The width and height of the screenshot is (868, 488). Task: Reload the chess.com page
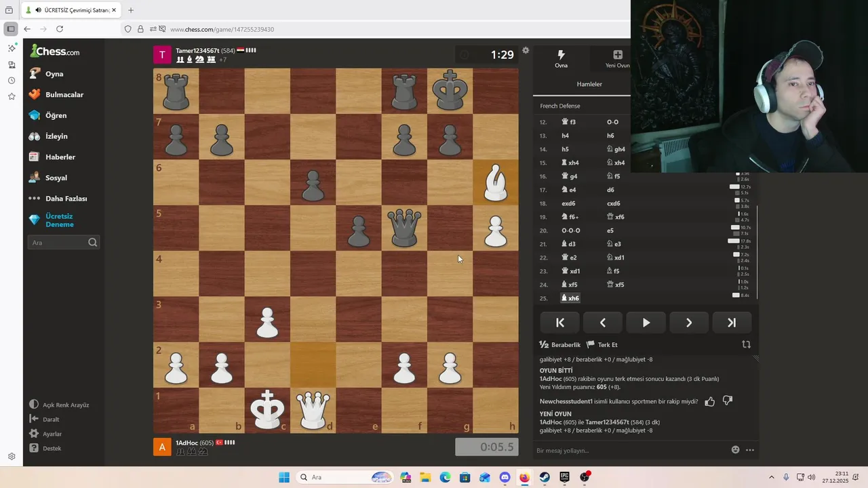tap(60, 29)
